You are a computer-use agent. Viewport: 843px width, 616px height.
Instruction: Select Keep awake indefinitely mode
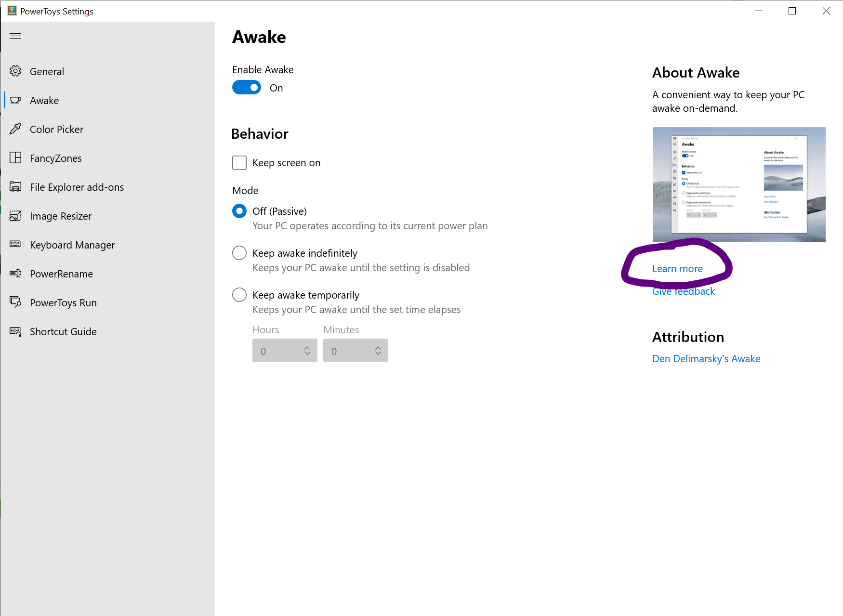point(239,252)
